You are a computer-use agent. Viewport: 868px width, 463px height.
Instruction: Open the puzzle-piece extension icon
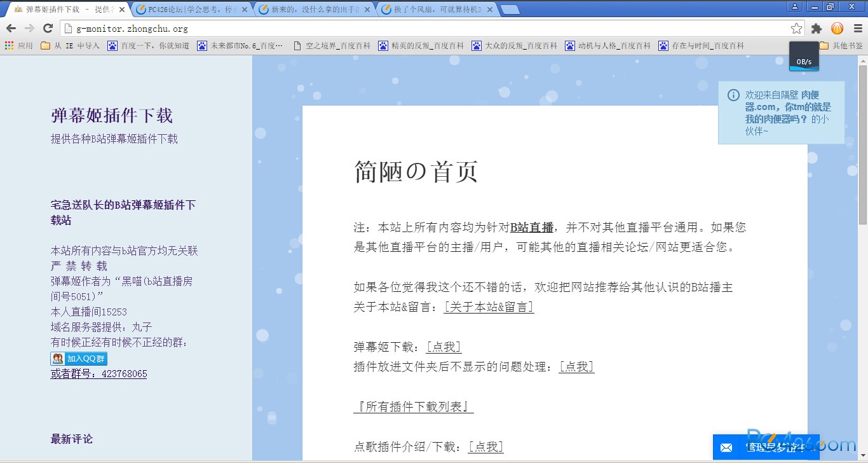817,29
